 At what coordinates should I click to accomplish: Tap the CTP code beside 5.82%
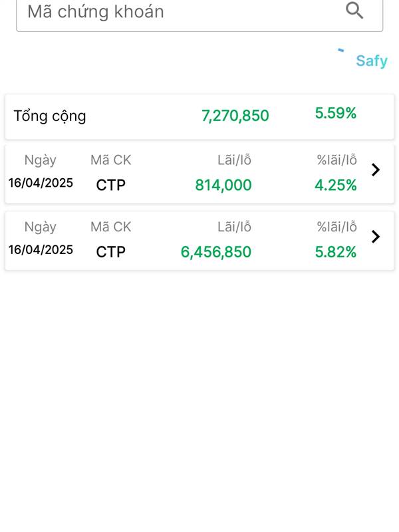[x=110, y=252]
